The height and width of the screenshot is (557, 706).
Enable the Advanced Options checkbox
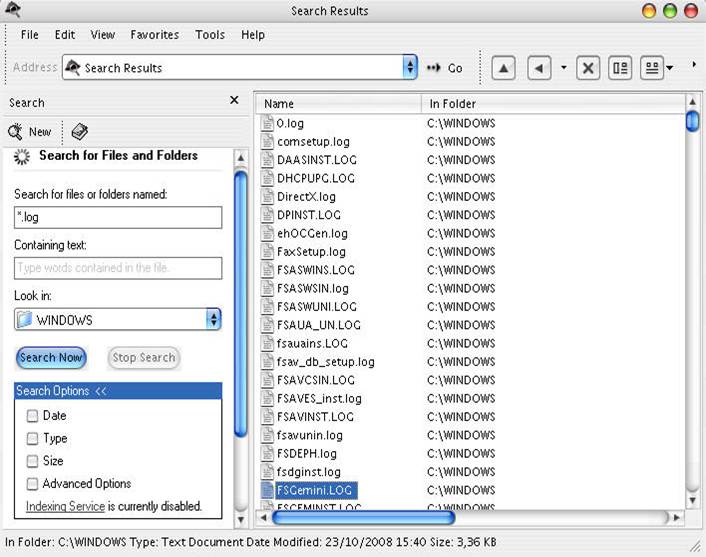point(33,484)
